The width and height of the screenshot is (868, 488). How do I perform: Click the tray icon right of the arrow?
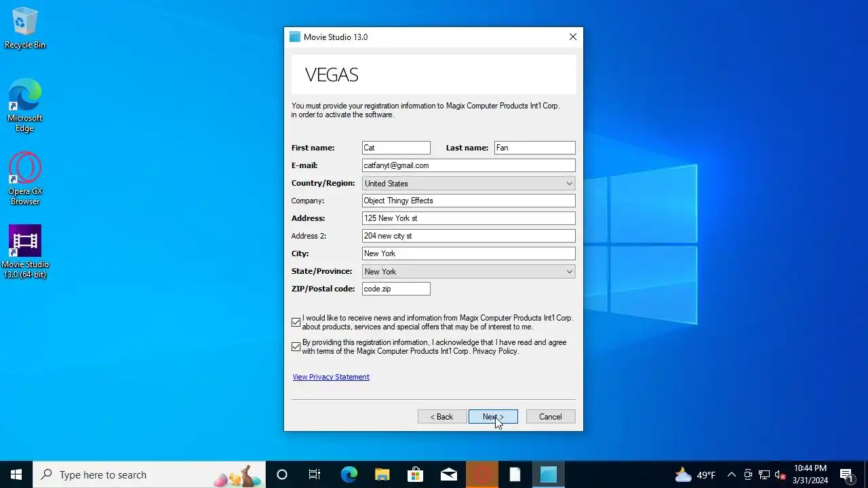(748, 474)
